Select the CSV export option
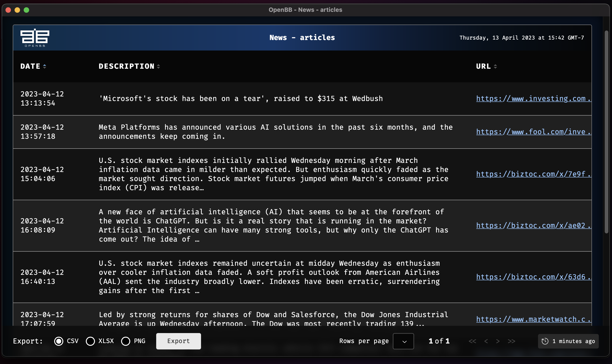This screenshot has height=364, width=612. coord(59,341)
